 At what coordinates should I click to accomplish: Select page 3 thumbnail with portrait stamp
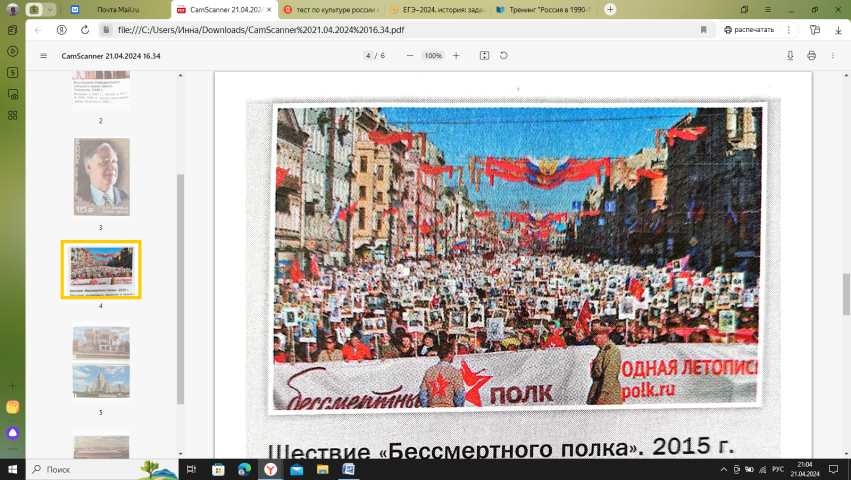[x=101, y=176]
